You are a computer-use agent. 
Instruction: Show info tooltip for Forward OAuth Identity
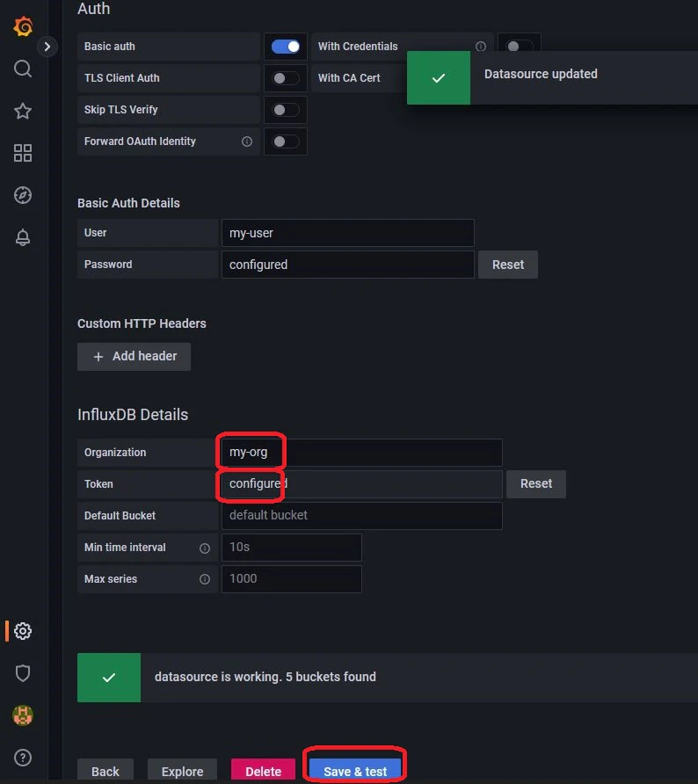[247, 142]
